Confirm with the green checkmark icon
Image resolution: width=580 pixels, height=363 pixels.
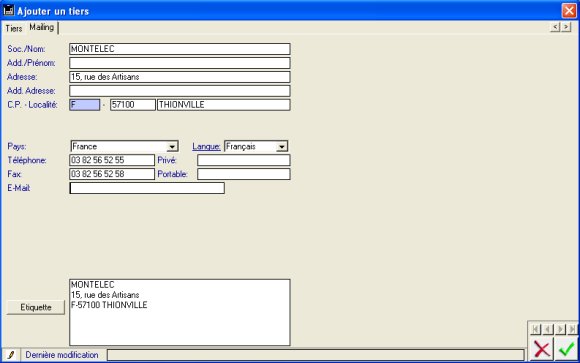tap(566, 349)
